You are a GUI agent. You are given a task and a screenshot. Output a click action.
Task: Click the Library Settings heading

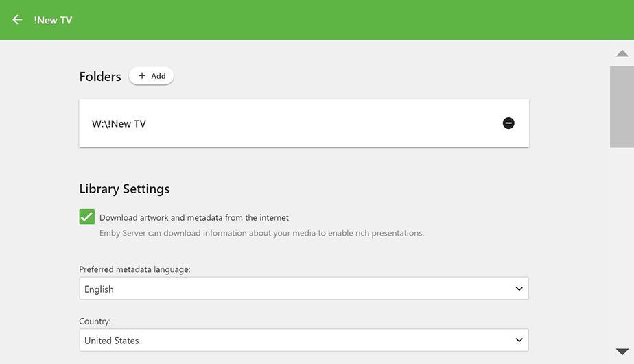pos(124,189)
